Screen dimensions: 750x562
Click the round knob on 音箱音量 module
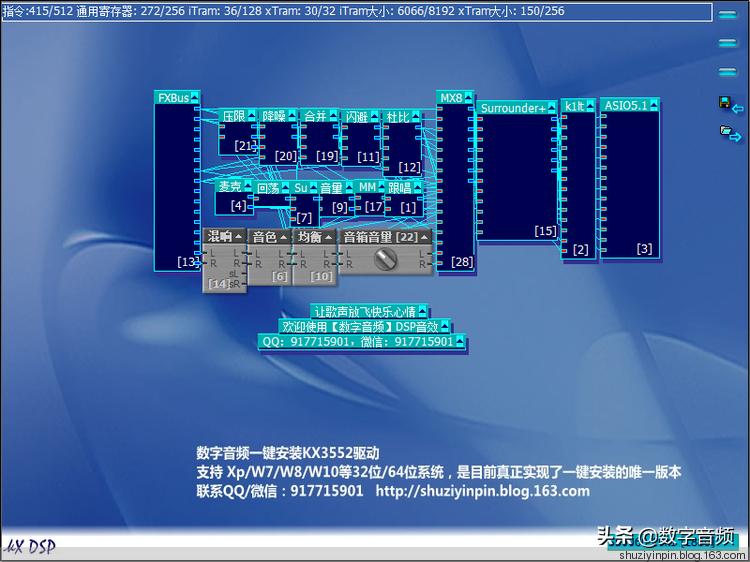point(386,259)
